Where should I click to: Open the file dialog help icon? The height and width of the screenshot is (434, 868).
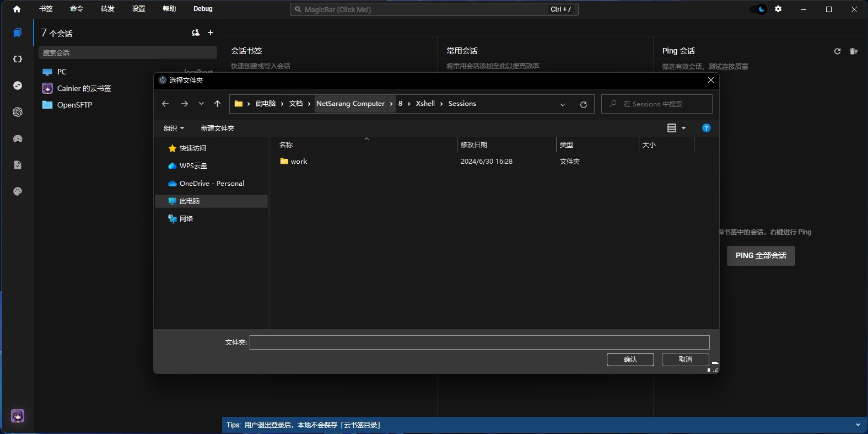[x=707, y=128]
